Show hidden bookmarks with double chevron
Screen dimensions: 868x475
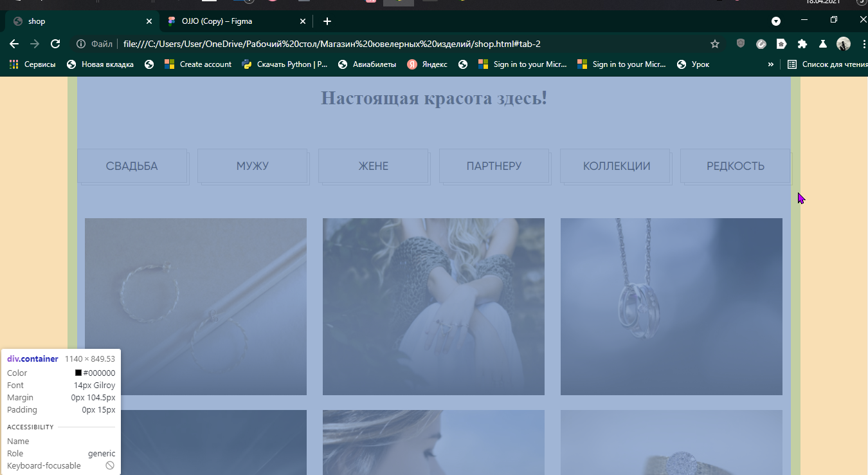coord(770,64)
